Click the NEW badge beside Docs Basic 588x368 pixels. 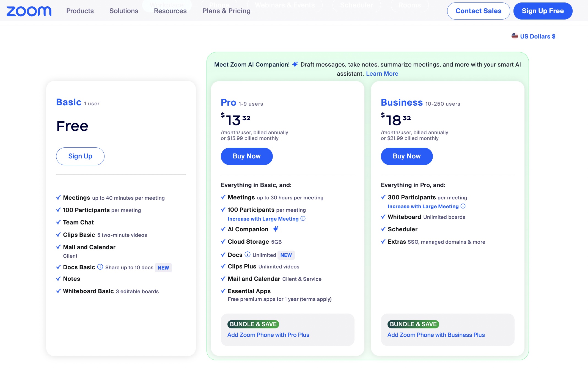coord(163,268)
